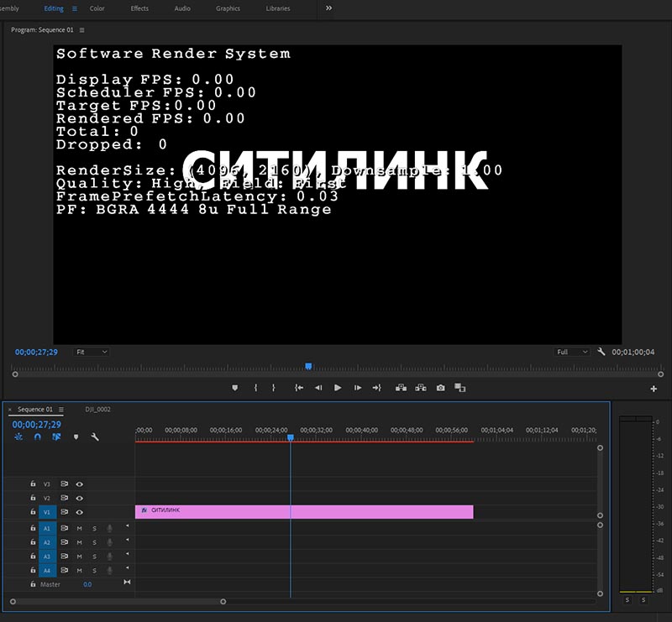Toggle lock on track V2
The image size is (672, 622).
33,498
